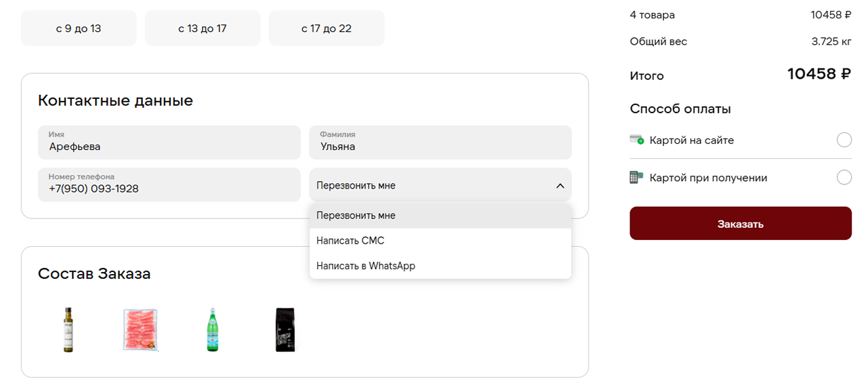Pick the 'с 17 до 22' delivery window
Screen dimensions: 868x392
pos(327,28)
